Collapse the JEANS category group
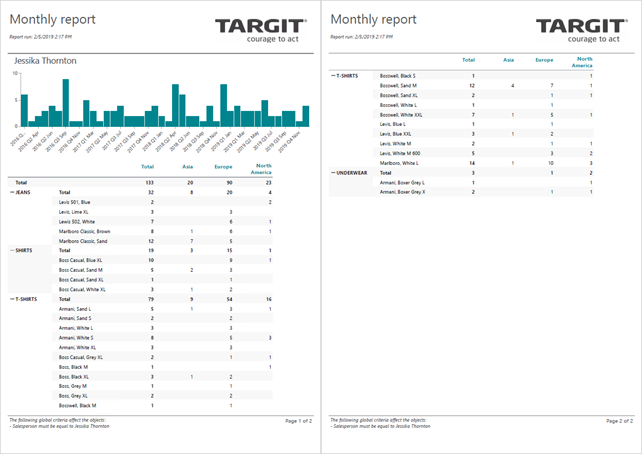Viewport: 642px width, 454px height. point(12,192)
